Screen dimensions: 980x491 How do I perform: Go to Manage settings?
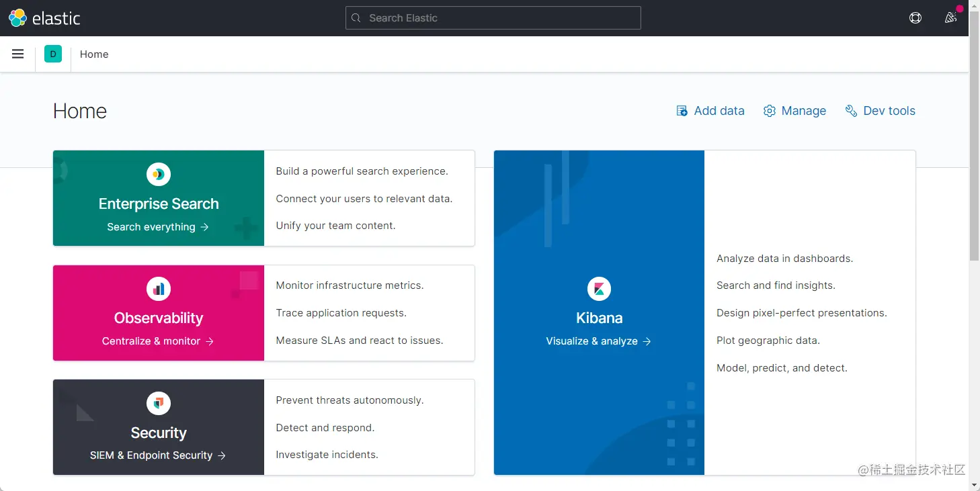[794, 111]
